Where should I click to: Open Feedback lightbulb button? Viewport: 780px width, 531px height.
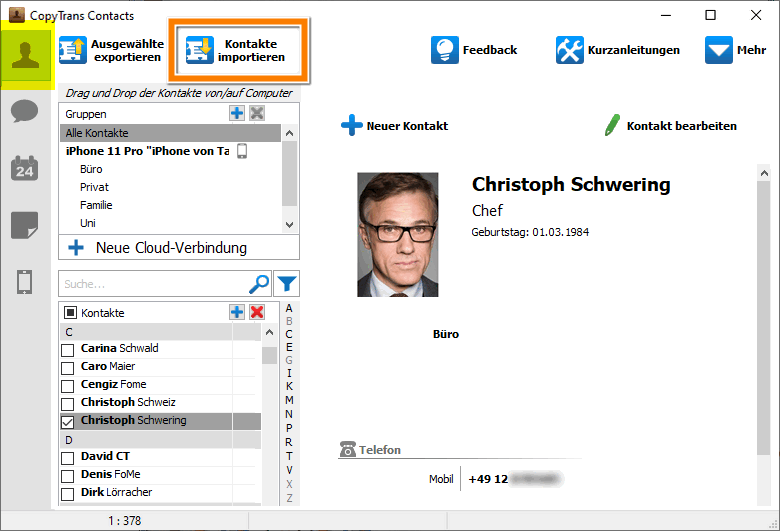click(x=474, y=50)
